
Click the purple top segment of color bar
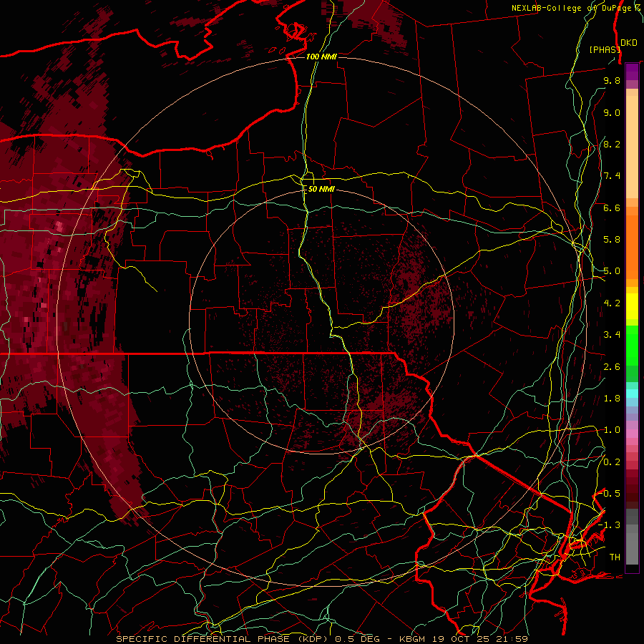[632, 72]
